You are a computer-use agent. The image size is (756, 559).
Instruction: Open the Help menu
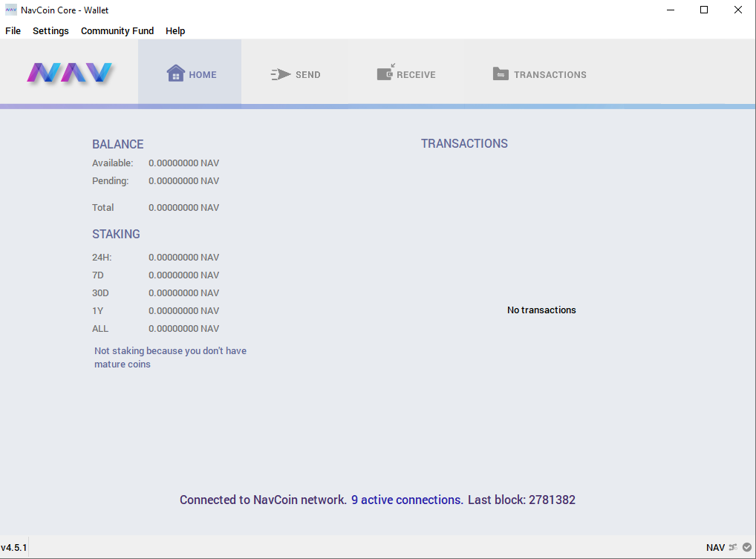pyautogui.click(x=175, y=31)
